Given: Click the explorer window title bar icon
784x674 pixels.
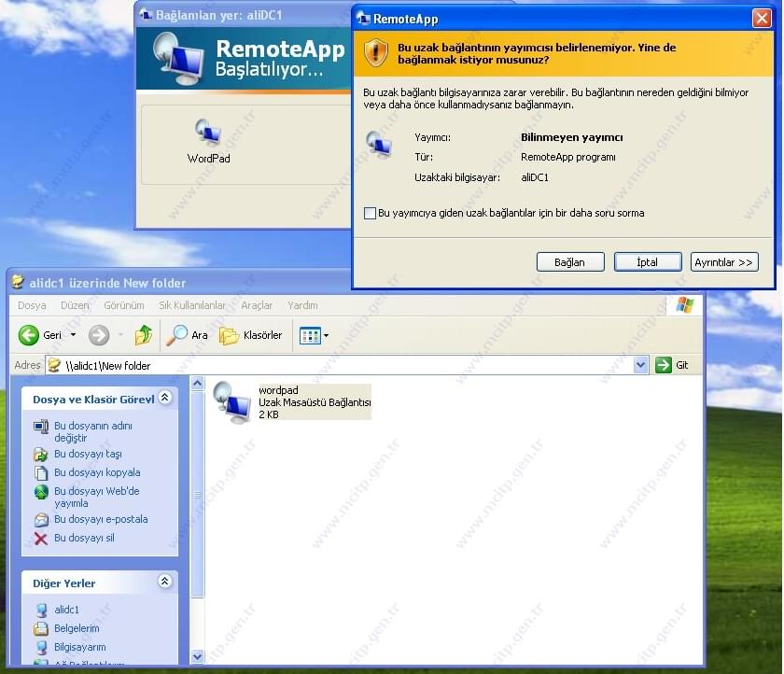Looking at the screenshot, I should pyautogui.click(x=19, y=282).
